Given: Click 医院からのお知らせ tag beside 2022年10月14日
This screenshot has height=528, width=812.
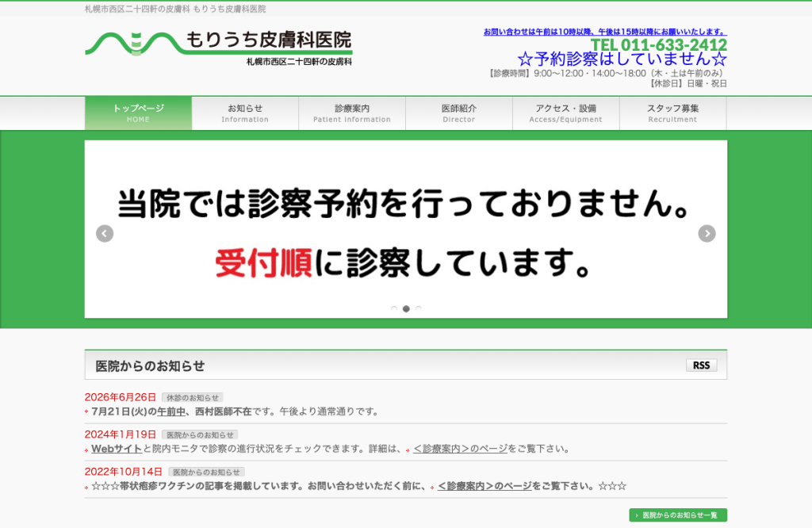Looking at the screenshot, I should pos(207,472).
